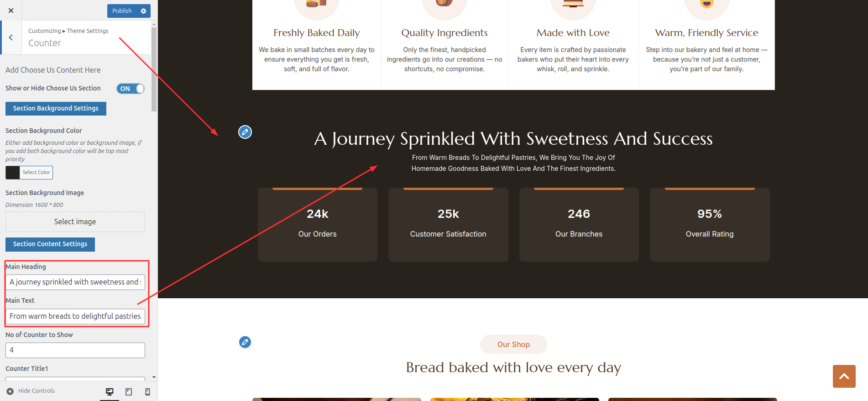Switch to tablet preview mode

(129, 391)
